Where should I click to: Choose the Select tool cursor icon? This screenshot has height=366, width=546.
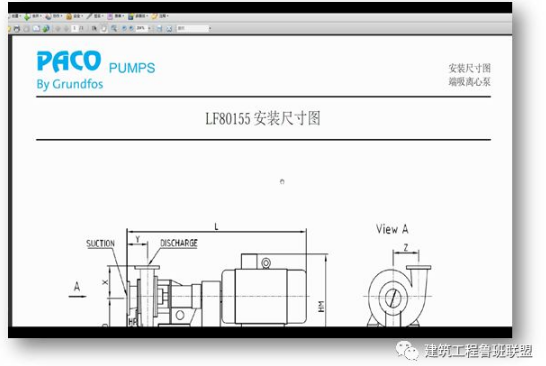(x=94, y=28)
